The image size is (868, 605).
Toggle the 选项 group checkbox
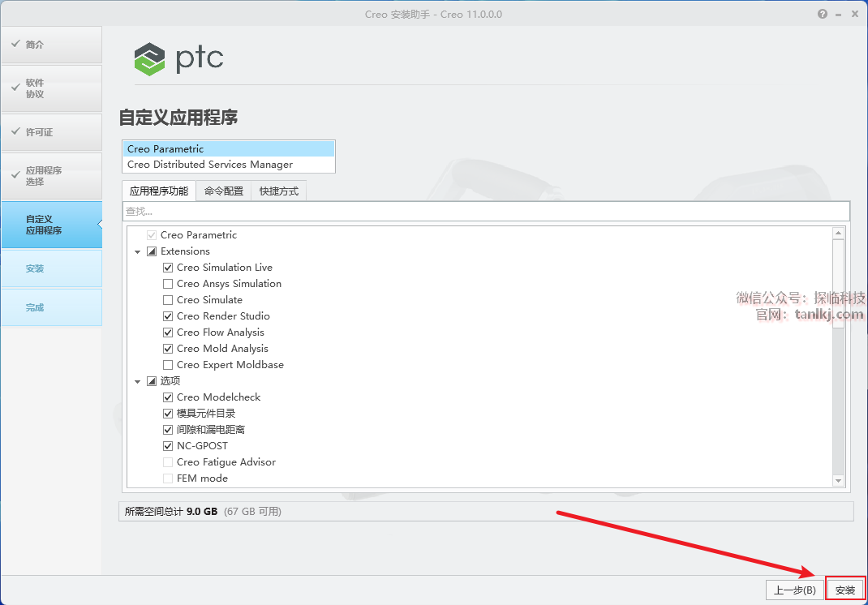(152, 381)
